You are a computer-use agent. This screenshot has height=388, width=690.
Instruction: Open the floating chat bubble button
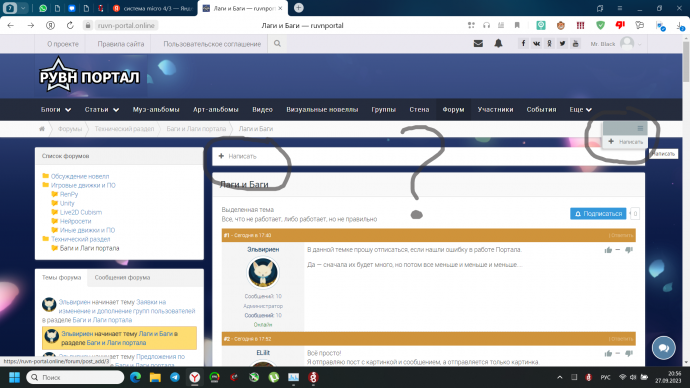pyautogui.click(x=664, y=348)
